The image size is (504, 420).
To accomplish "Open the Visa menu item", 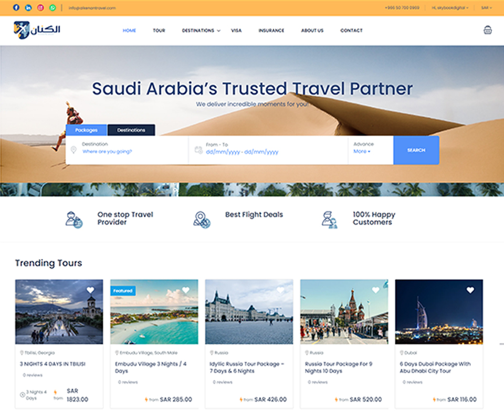I will [236, 30].
